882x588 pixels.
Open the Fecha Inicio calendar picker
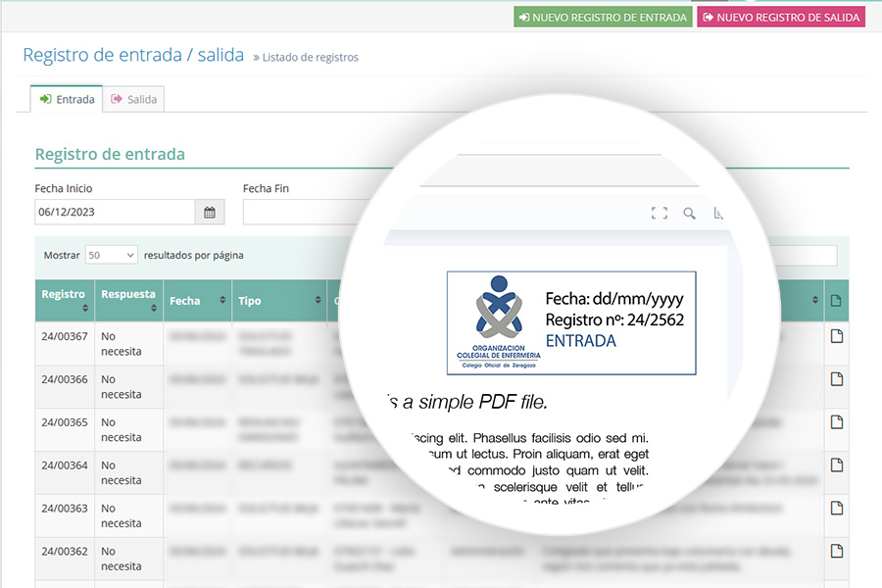[210, 212]
